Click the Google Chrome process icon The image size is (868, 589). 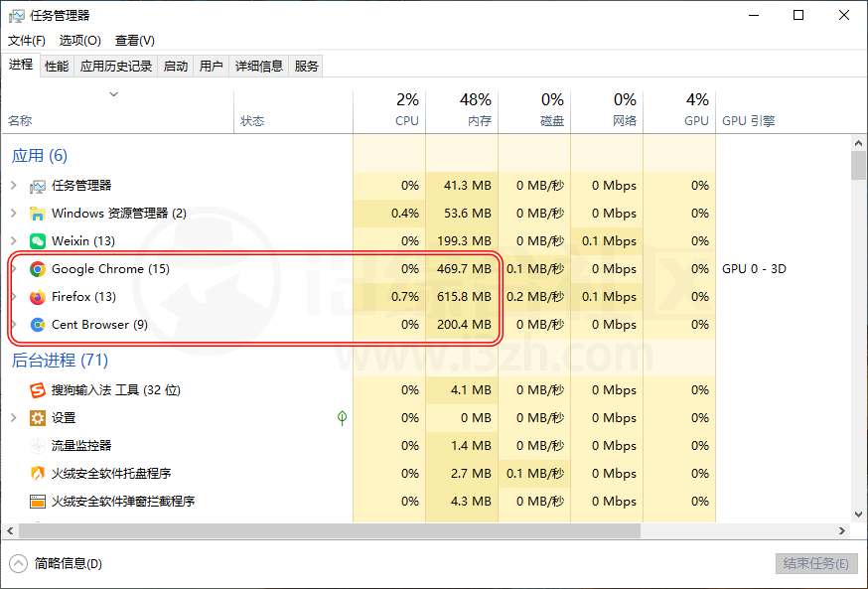[38, 269]
